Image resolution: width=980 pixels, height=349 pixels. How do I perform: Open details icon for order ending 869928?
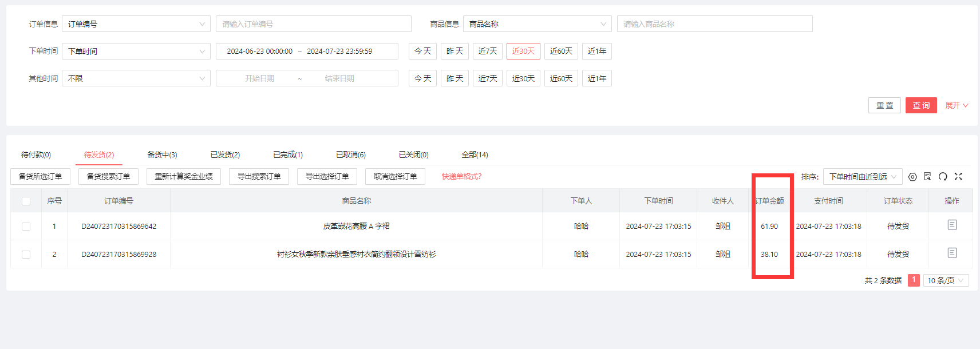[952, 253]
